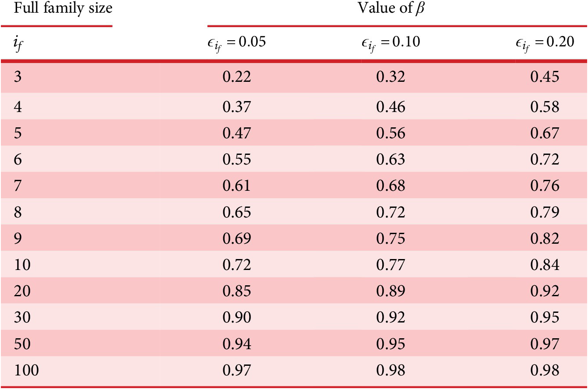This screenshot has height=389, width=588.
Task: Click the 0.77 cell in row 10
Action: tap(391, 265)
